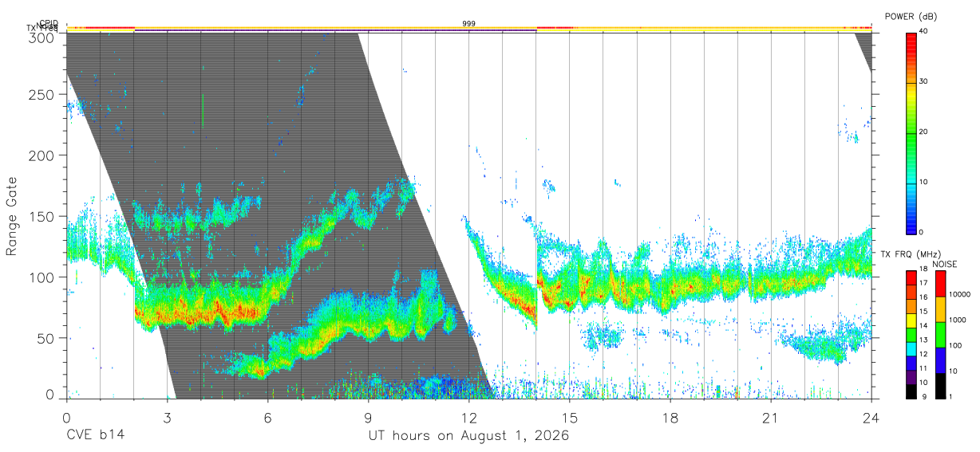Click the NOISE level color bar
The height and width of the screenshot is (452, 980).
point(940,334)
